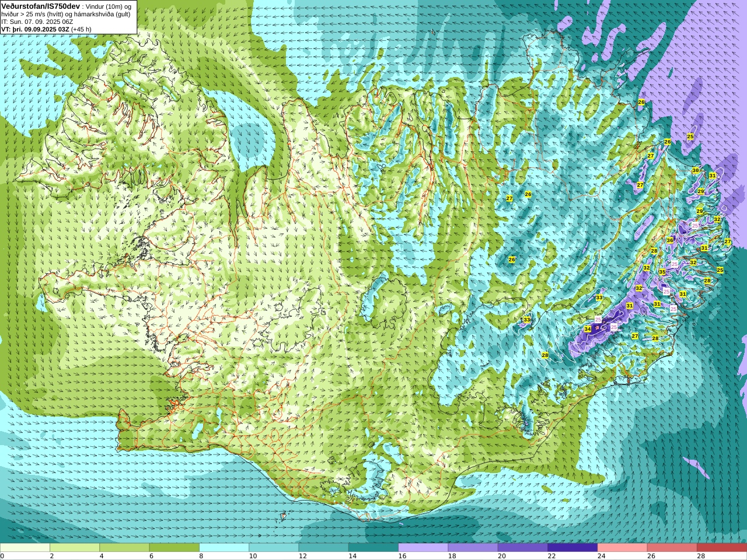Click the yellow gust label 30
Viewport: 747px width, 560px height.
(x=695, y=170)
